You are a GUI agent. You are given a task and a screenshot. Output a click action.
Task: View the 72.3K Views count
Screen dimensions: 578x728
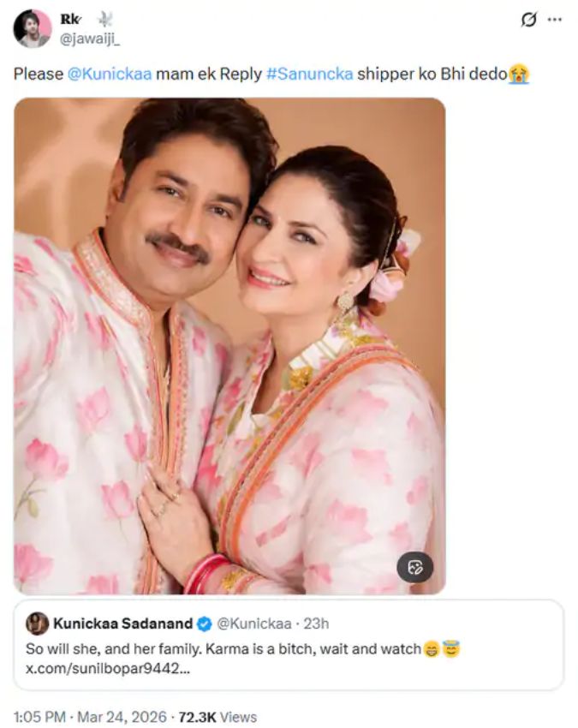point(217,717)
